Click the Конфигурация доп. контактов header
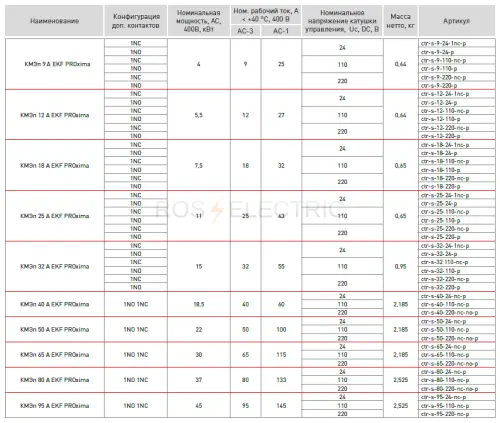The width and height of the screenshot is (500, 423). point(136,21)
